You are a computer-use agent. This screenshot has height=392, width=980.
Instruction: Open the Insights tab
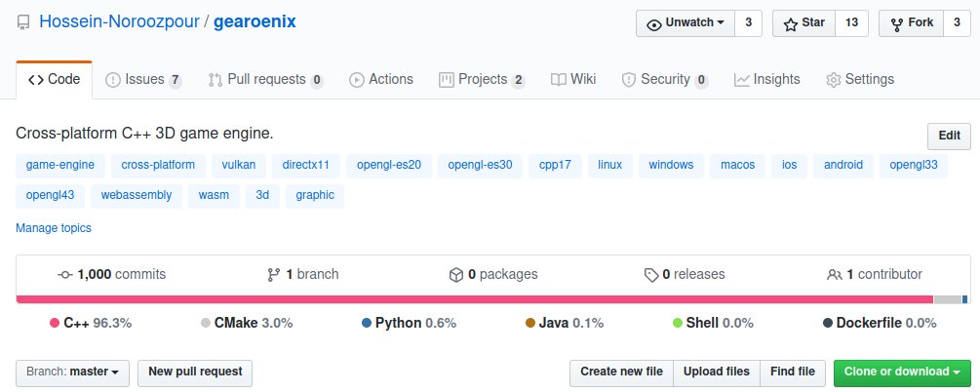click(x=766, y=80)
